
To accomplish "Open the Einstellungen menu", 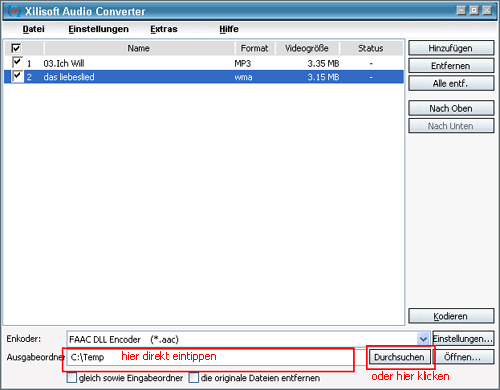I will click(x=98, y=29).
